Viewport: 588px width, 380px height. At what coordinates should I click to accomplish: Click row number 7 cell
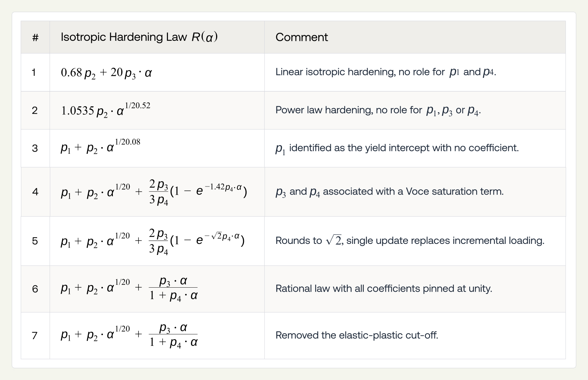[x=35, y=335]
